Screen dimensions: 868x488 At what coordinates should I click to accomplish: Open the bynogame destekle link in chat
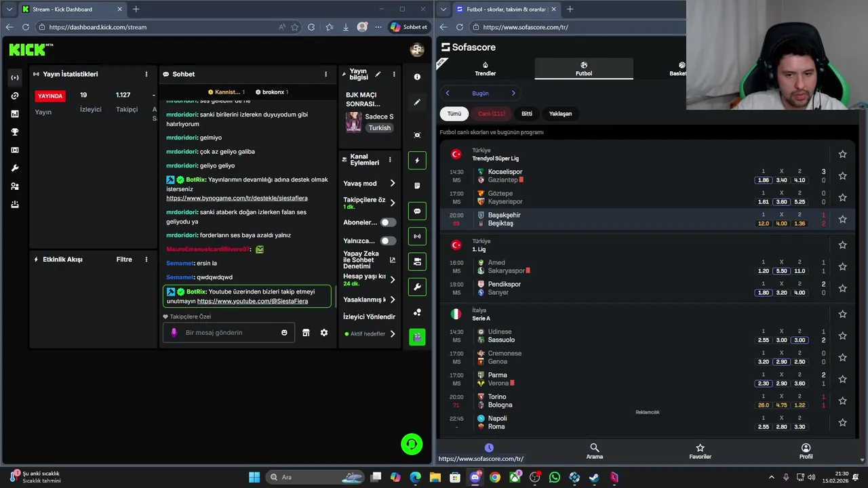pos(237,199)
